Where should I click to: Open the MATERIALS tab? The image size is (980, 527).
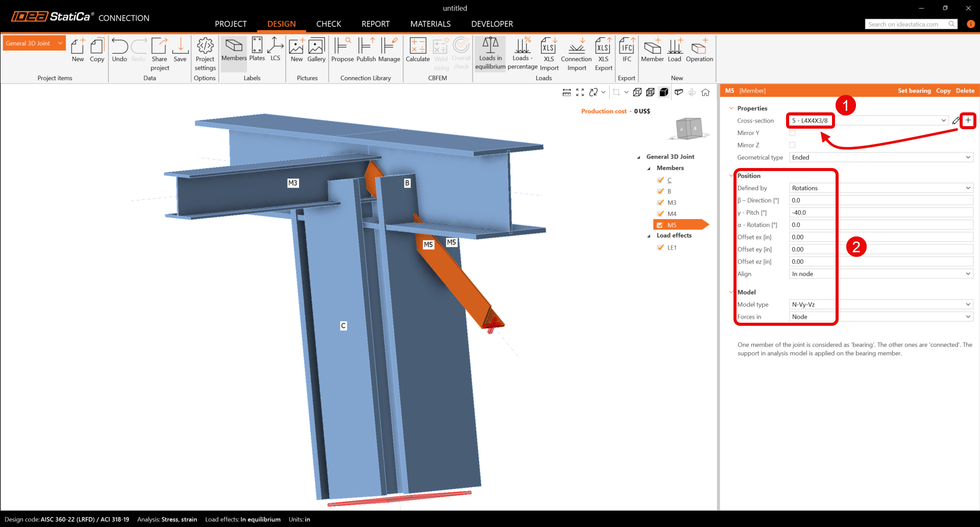(430, 24)
